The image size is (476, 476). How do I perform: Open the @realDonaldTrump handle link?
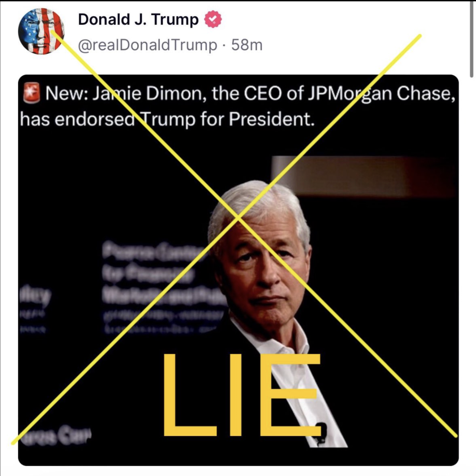point(148,45)
